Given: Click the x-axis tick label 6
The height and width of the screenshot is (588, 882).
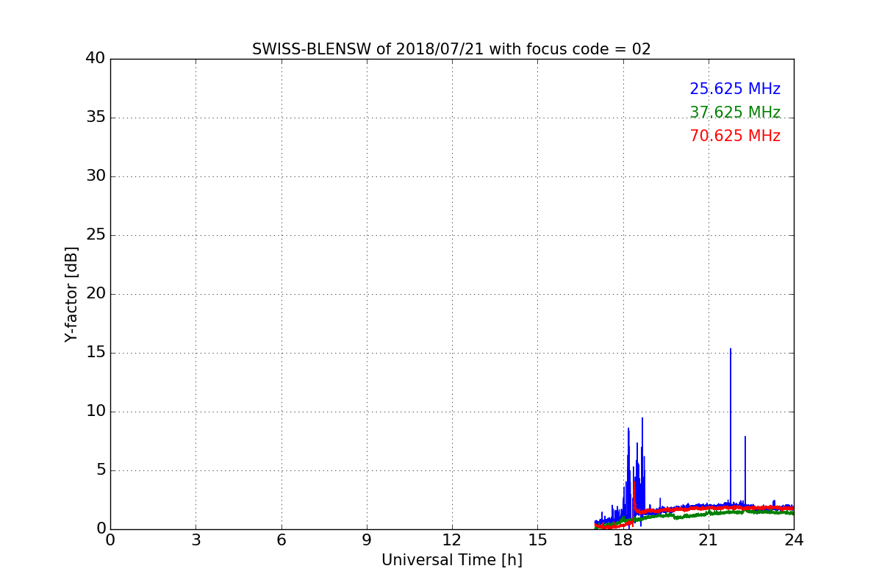Looking at the screenshot, I should coord(281,539).
